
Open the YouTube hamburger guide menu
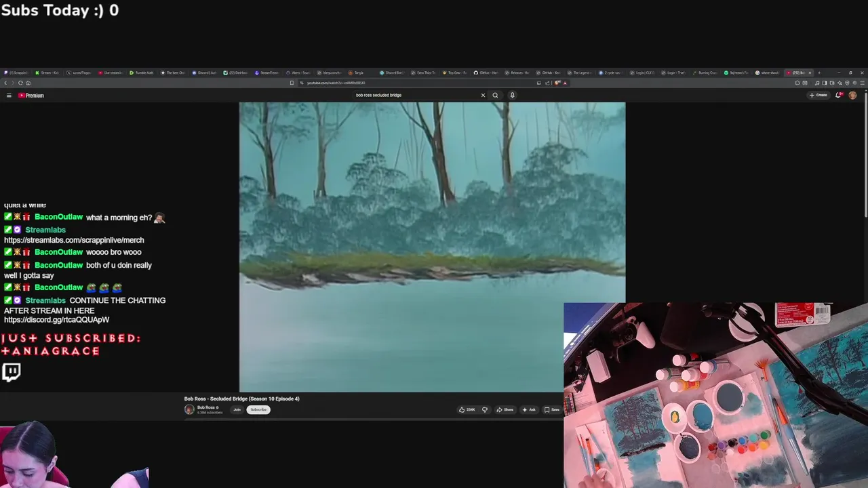click(9, 96)
